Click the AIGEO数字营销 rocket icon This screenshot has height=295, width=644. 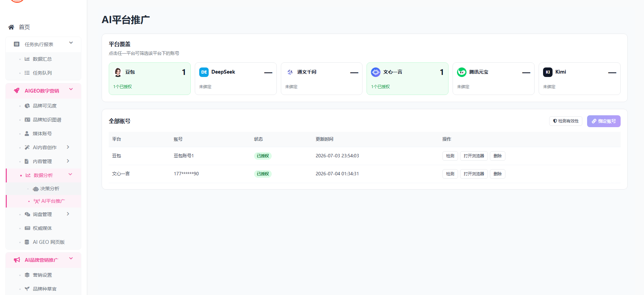(17, 91)
